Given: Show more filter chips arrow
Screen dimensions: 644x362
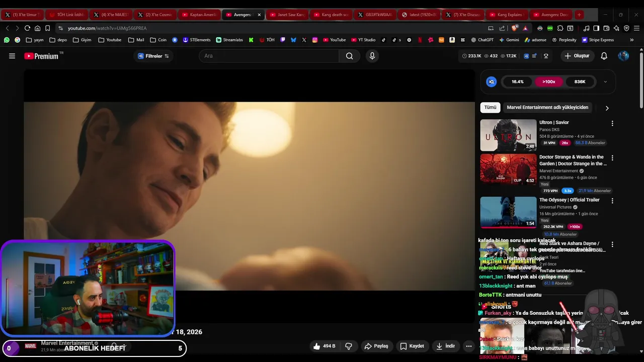Looking at the screenshot, I should pos(607,108).
